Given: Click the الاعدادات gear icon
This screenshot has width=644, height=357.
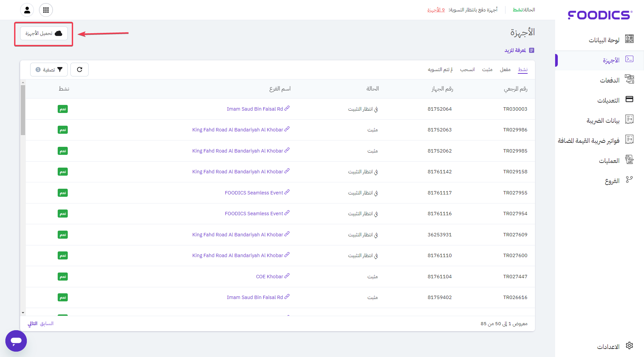Looking at the screenshot, I should pyautogui.click(x=629, y=346).
